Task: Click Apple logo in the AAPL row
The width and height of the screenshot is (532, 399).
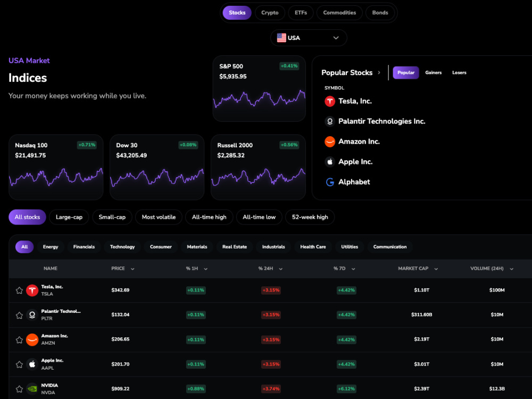Action: click(32, 364)
